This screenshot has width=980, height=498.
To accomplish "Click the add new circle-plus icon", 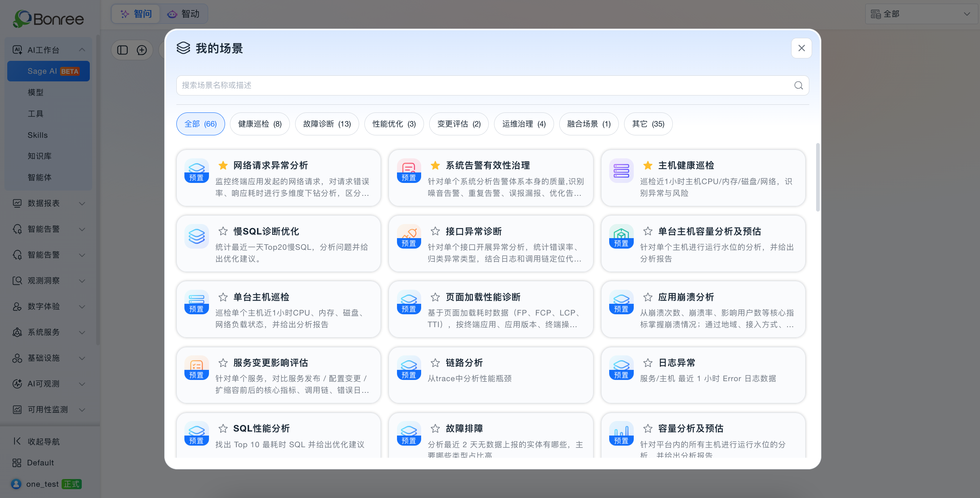I will click(142, 50).
